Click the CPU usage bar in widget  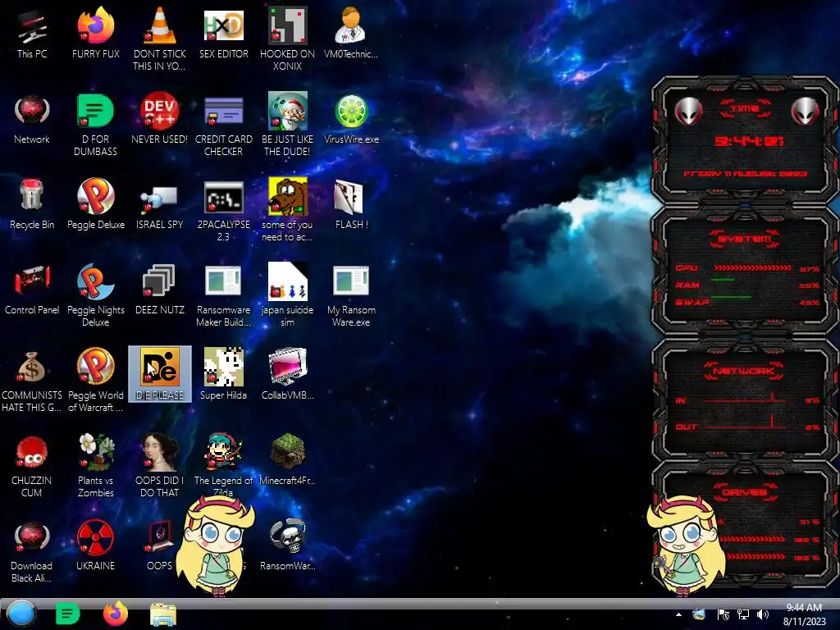coord(751,268)
